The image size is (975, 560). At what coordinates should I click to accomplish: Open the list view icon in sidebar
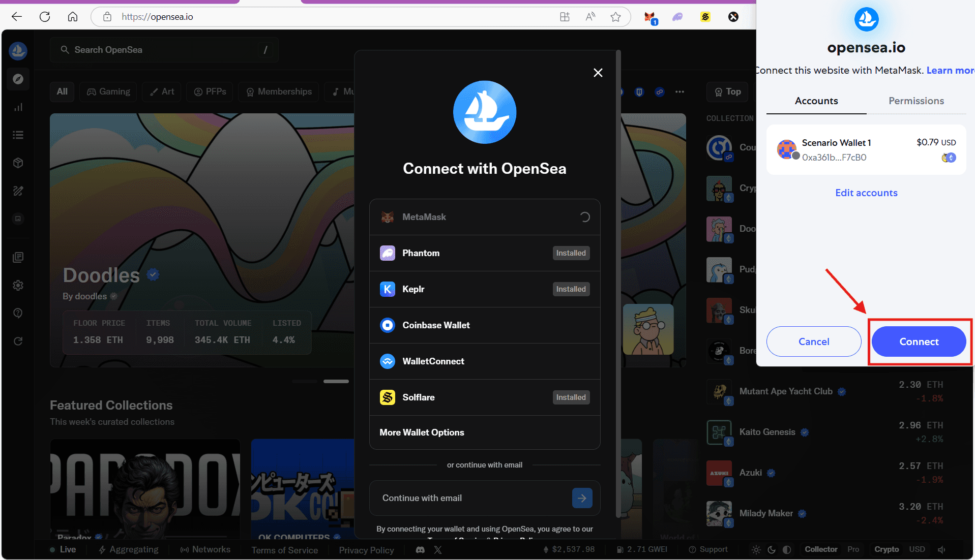(18, 135)
